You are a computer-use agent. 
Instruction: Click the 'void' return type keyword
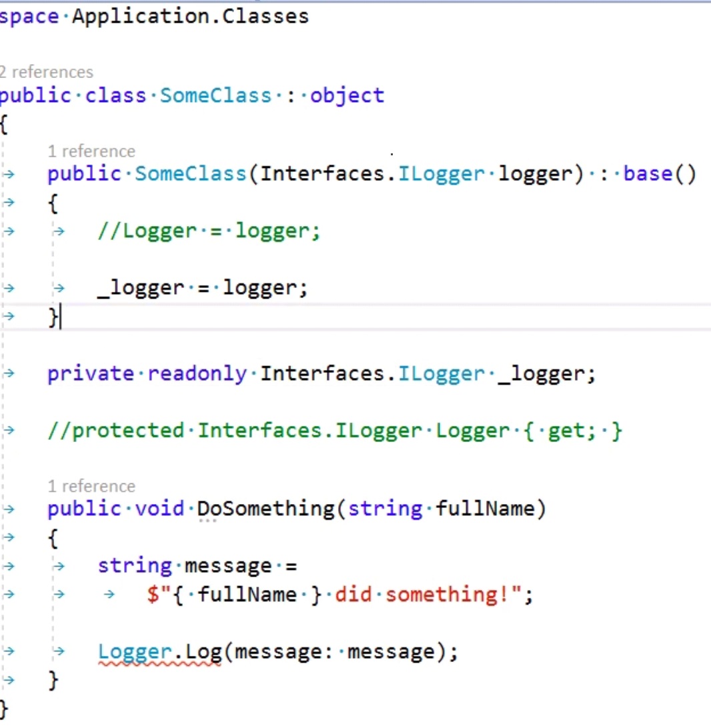click(160, 509)
